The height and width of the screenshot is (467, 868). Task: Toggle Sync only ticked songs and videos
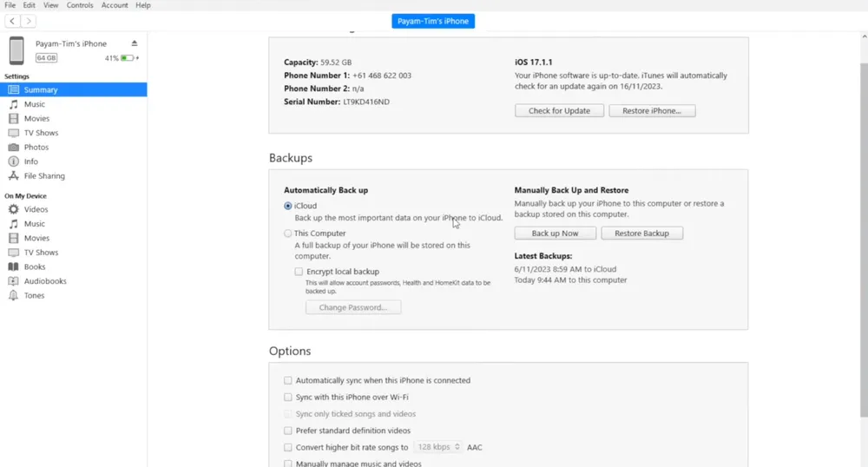pos(288,414)
